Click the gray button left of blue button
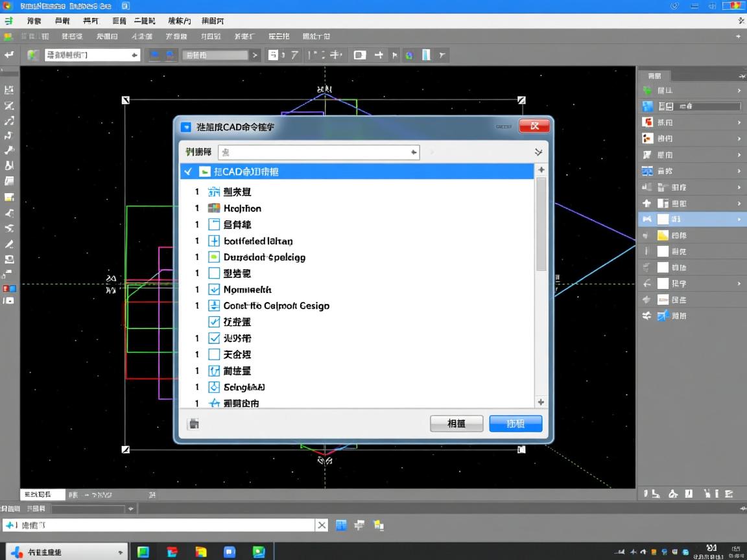This screenshot has width=747, height=560. (456, 423)
